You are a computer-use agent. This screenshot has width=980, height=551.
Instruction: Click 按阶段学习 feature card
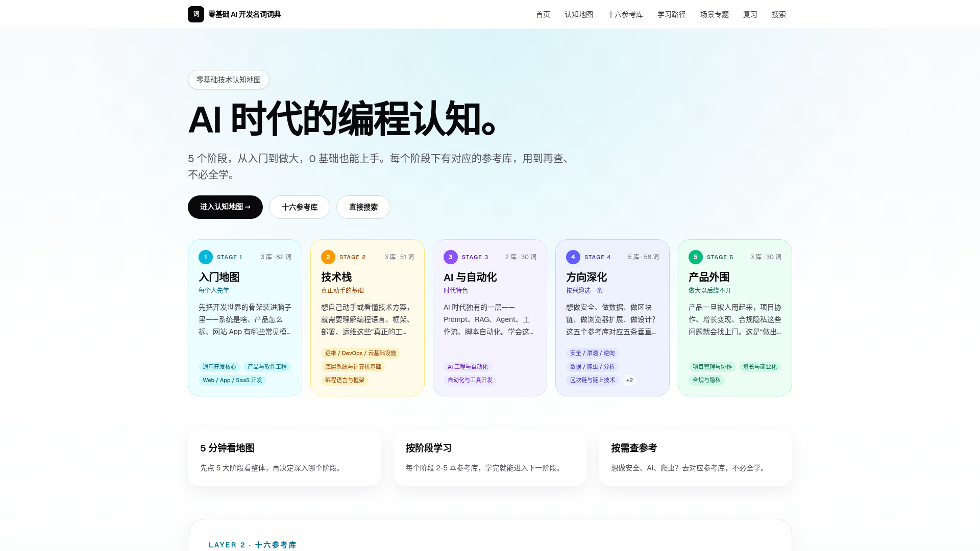[490, 458]
